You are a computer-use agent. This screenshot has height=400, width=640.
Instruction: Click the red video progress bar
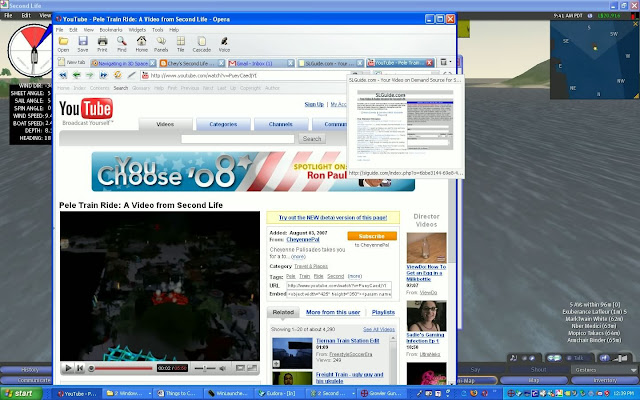123,368
